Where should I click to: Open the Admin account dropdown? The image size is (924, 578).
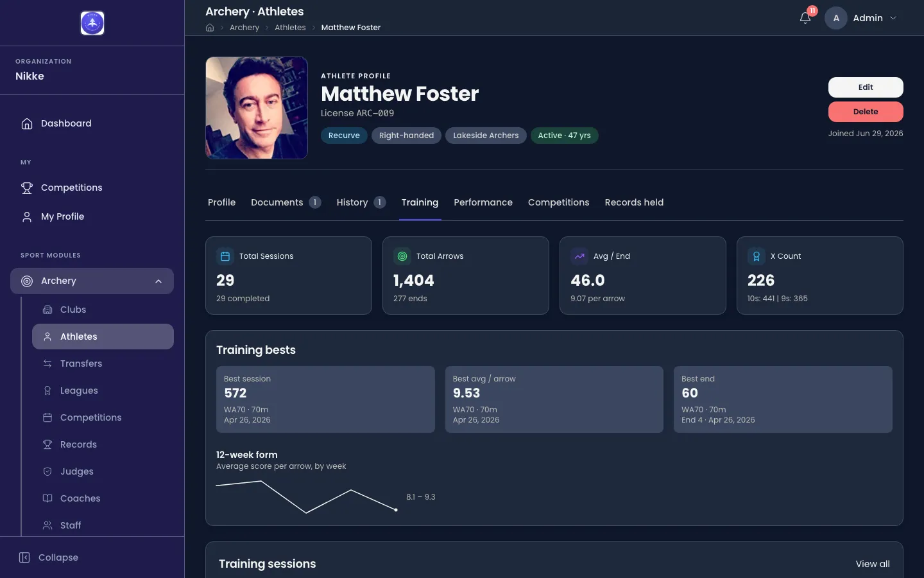coord(862,18)
